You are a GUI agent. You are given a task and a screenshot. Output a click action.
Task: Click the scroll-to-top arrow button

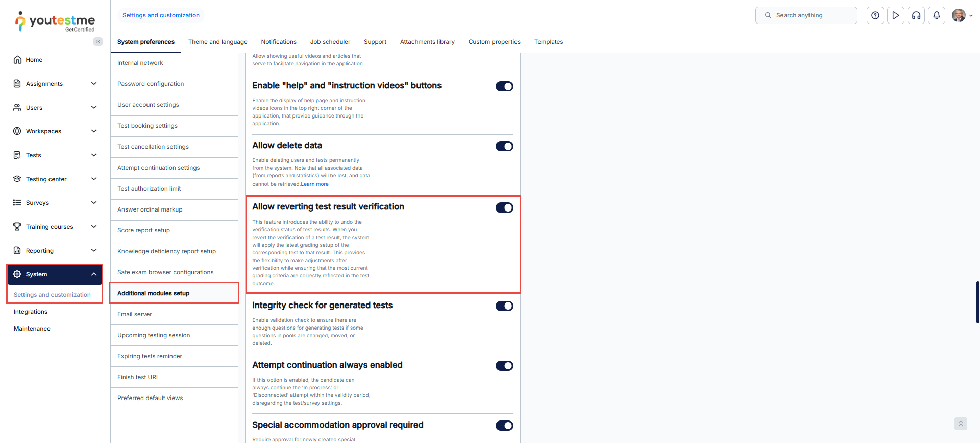coord(960,424)
